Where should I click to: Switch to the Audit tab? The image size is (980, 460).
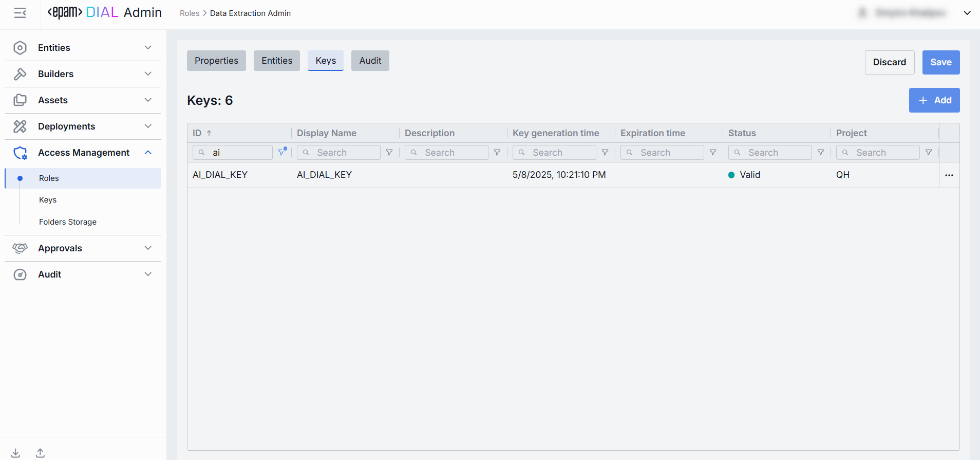[370, 61]
